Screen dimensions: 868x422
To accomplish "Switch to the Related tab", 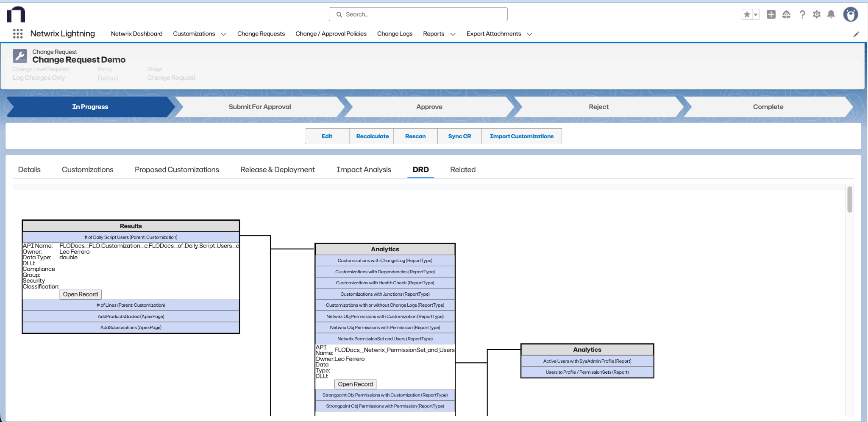I will click(462, 169).
